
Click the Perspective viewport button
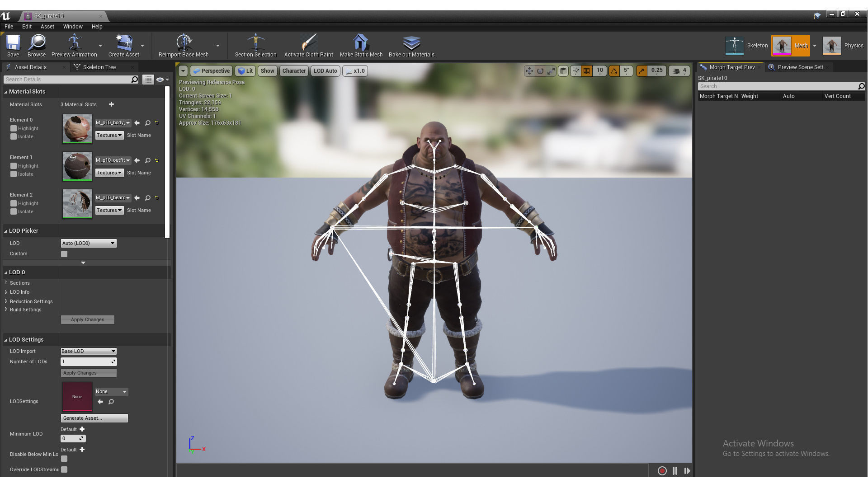coord(211,71)
